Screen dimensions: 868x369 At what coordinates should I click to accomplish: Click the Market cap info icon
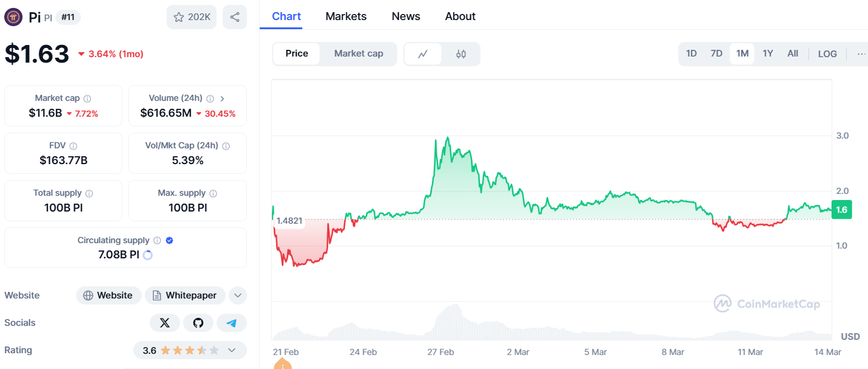(x=88, y=98)
